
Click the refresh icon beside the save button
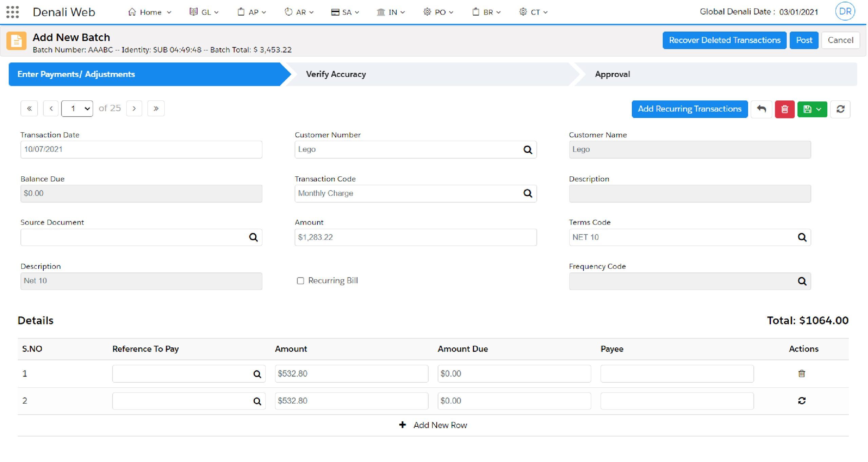coord(840,109)
